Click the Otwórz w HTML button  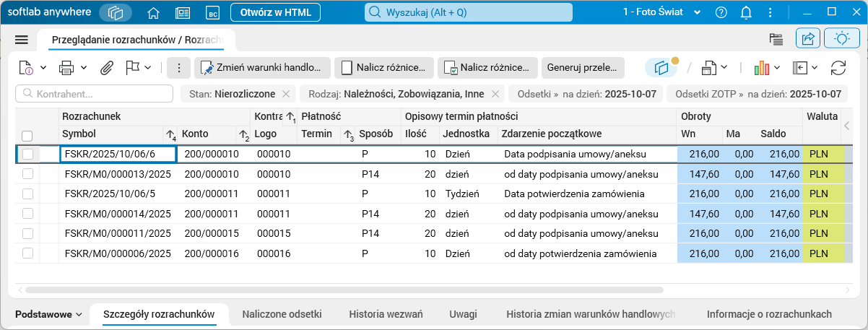coord(275,12)
